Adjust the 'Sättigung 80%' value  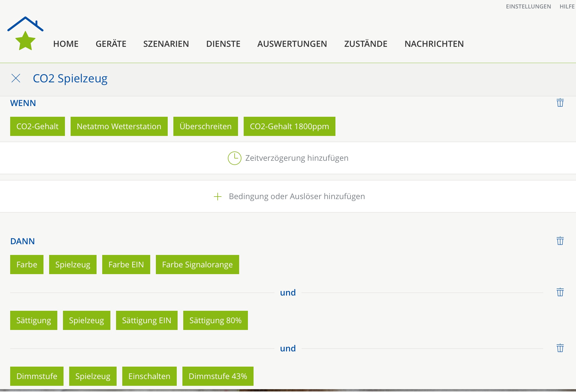tap(215, 320)
